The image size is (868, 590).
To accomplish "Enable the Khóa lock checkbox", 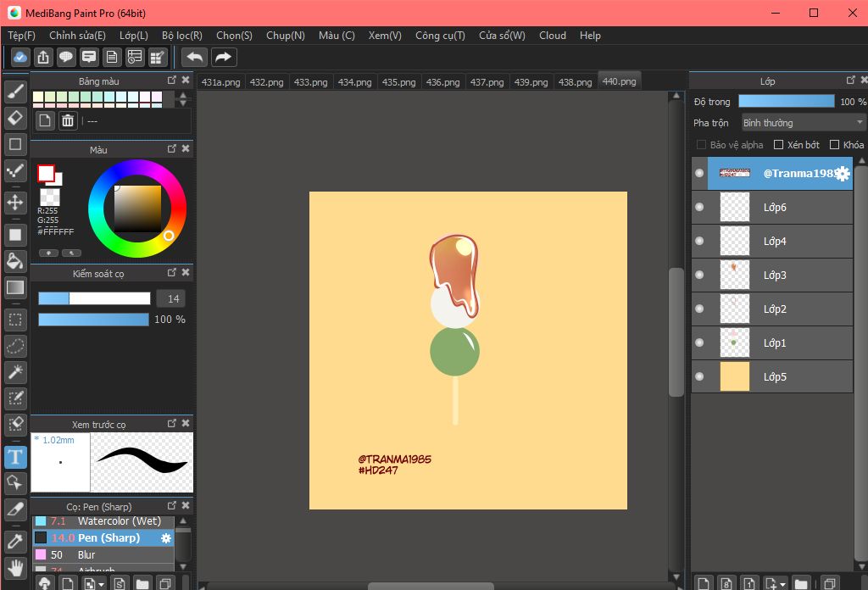I will pyautogui.click(x=834, y=145).
